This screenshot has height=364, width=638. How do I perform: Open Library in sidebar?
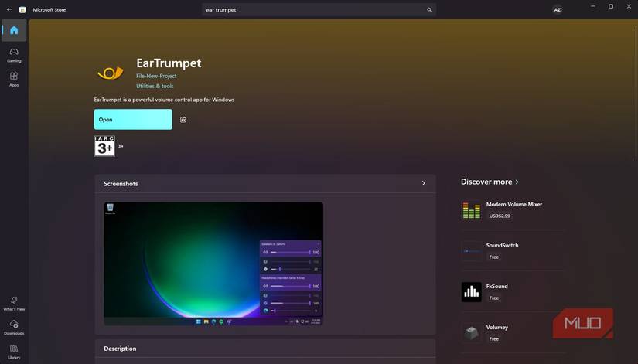coord(14,352)
